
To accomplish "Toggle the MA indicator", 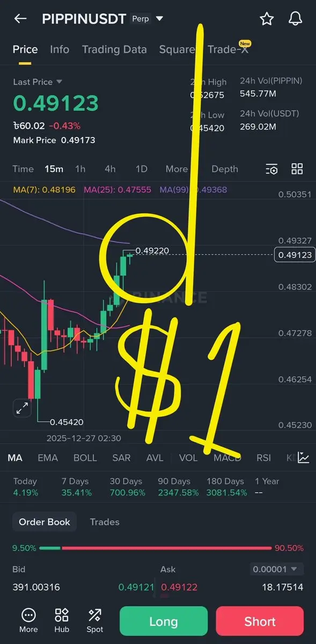I will coord(15,458).
